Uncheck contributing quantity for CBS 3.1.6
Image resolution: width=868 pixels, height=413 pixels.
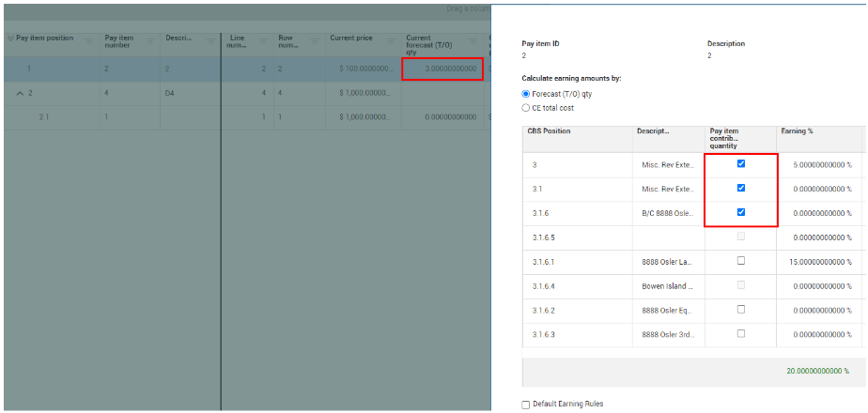click(741, 212)
